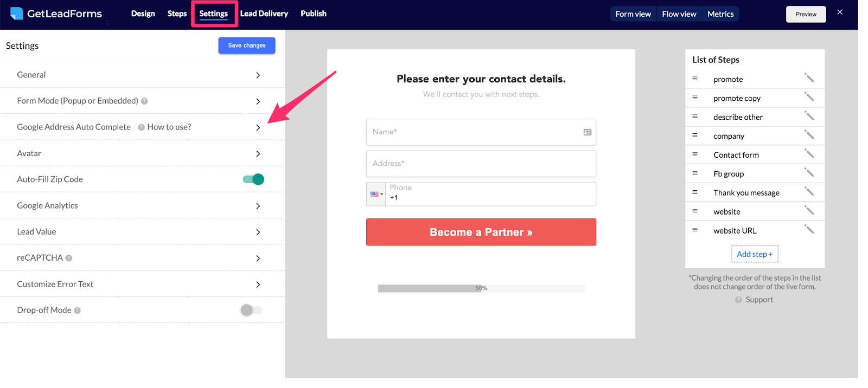Switch to the Lead Delivery tab

click(x=264, y=14)
